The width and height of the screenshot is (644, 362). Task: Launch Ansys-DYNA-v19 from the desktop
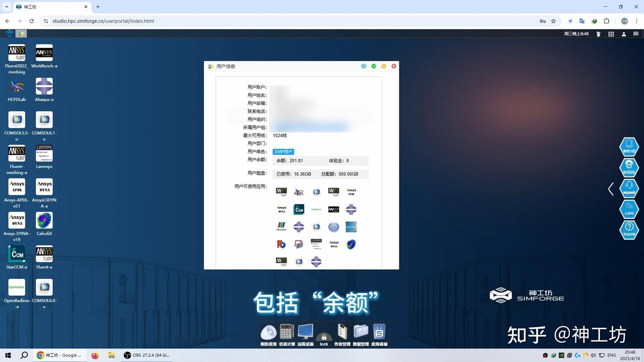click(x=17, y=220)
